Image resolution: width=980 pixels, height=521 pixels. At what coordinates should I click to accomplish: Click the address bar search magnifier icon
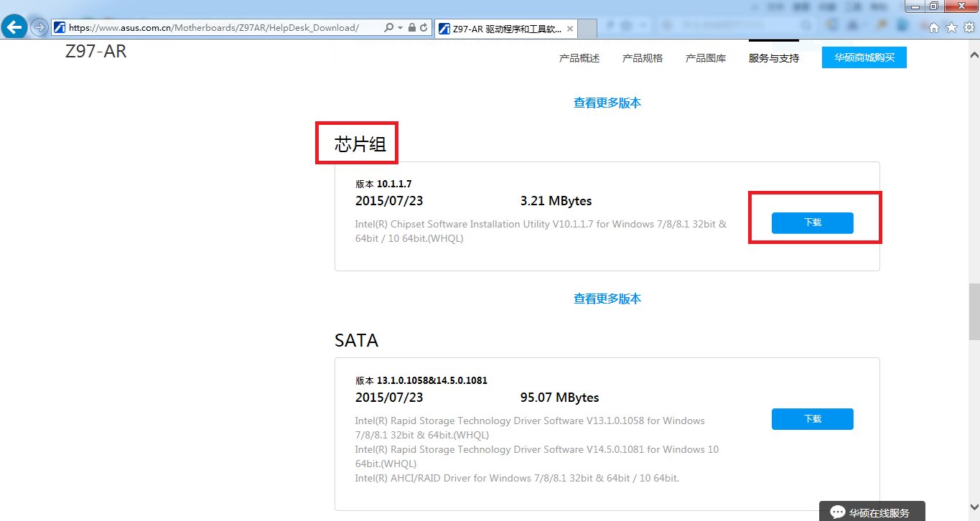coord(388,28)
